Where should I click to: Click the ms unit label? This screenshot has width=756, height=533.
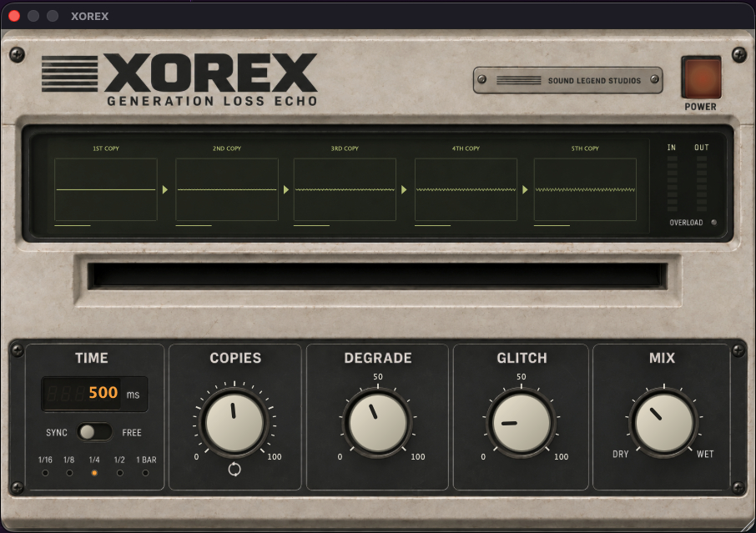click(133, 395)
